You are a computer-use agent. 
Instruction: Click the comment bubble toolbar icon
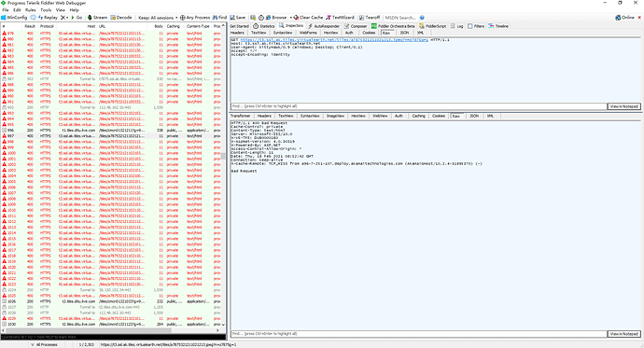[34, 18]
